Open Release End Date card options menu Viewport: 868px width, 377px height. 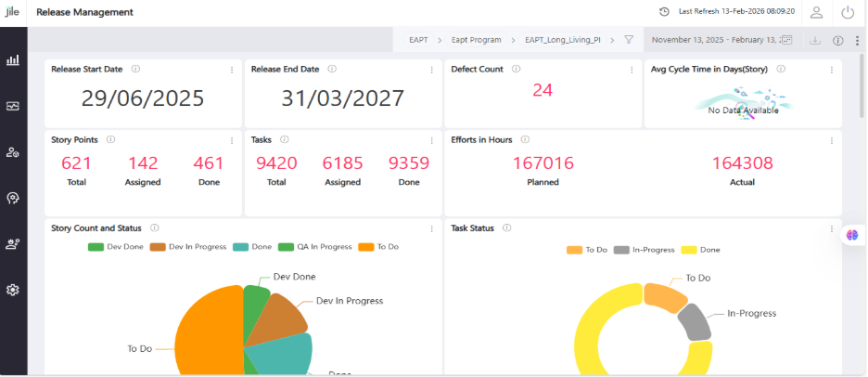(x=432, y=70)
